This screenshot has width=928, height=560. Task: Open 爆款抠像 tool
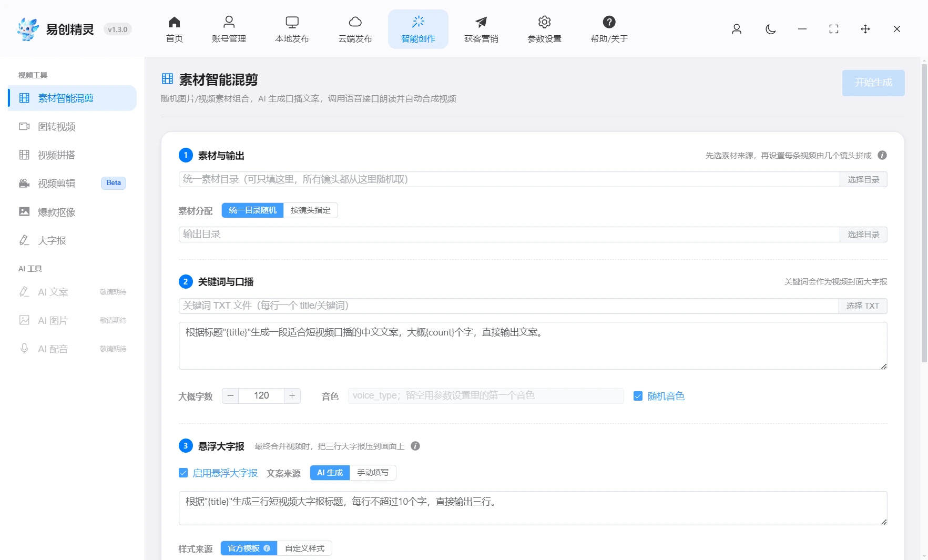click(x=73, y=212)
